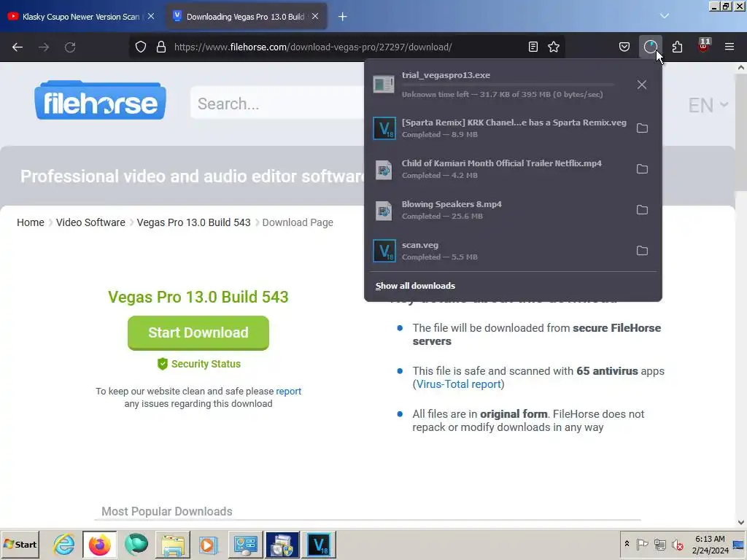Click the address bar URL
This screenshot has height=560, width=747.
[x=313, y=47]
